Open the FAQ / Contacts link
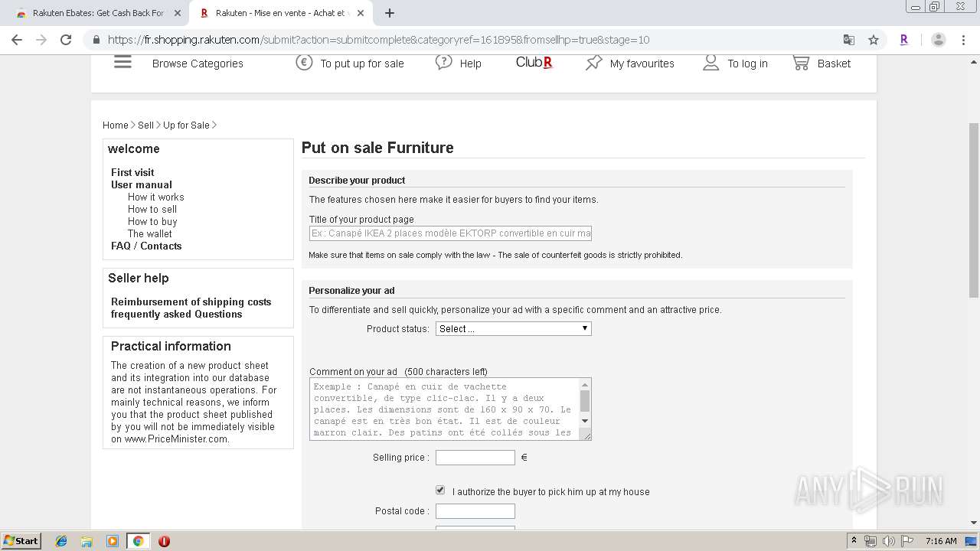This screenshot has width=980, height=551. coord(146,246)
